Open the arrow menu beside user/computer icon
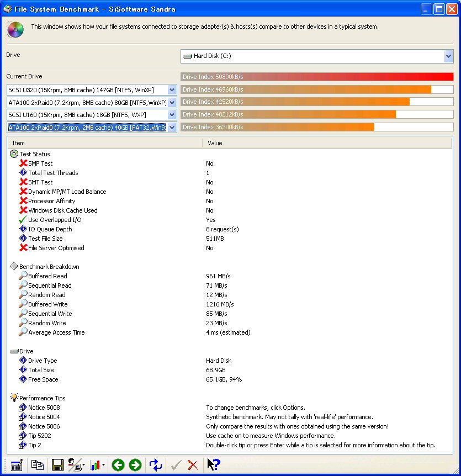The width and height of the screenshot is (461, 476). (x=83, y=465)
